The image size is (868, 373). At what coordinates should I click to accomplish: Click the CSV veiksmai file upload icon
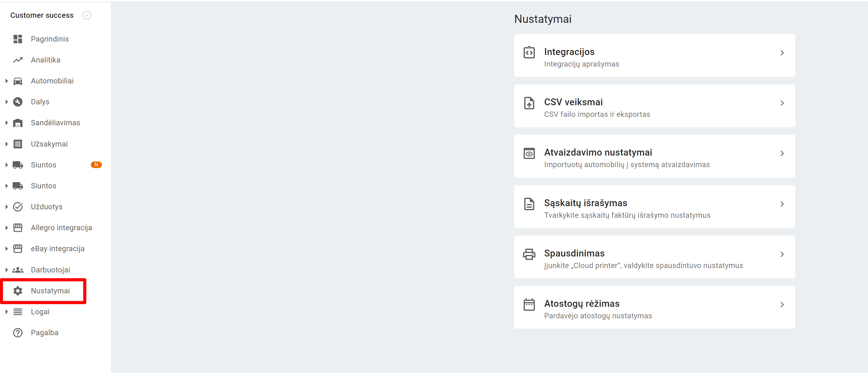529,103
